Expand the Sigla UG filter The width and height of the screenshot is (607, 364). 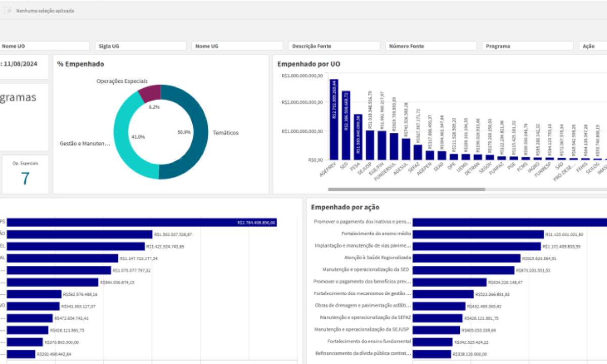[141, 46]
